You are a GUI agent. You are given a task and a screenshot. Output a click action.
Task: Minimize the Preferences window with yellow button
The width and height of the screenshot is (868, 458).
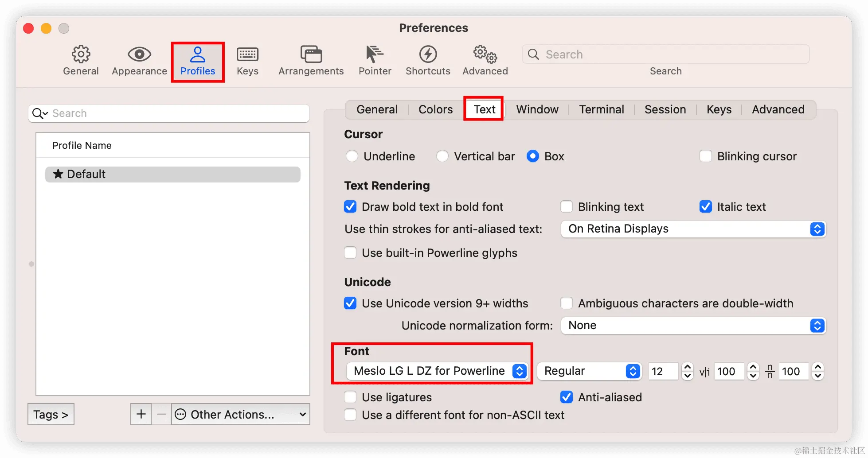[46, 28]
